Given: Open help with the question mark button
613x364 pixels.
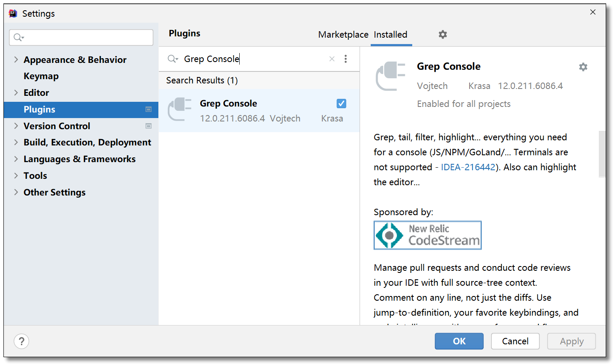Looking at the screenshot, I should tap(21, 341).
